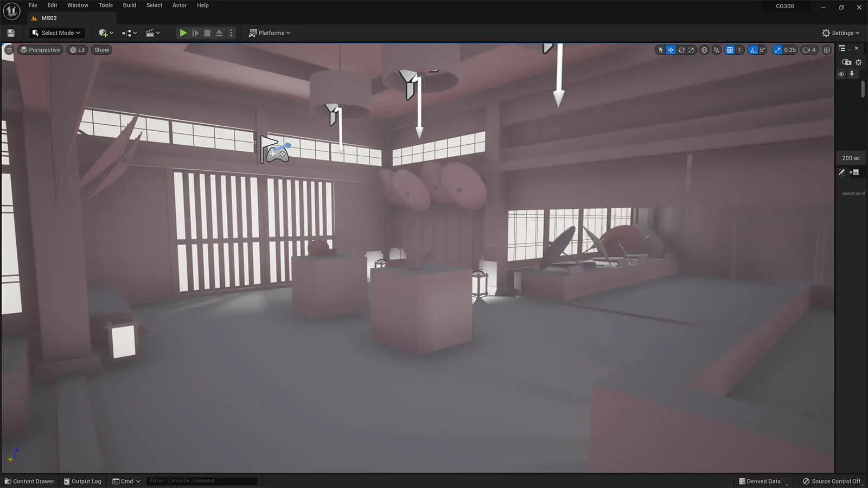Toggle scale snapping

pos(777,50)
